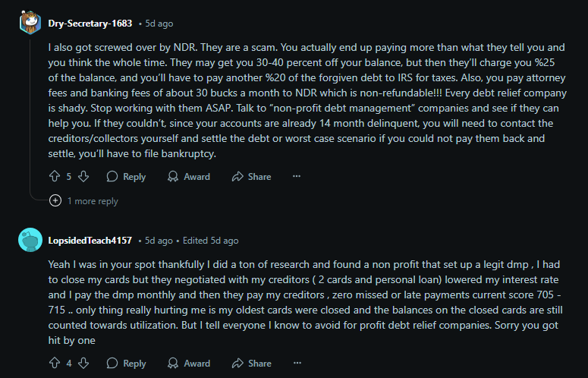Image resolution: width=588 pixels, height=378 pixels.
Task: Open LopsidedTeach4157's avatar profile
Action: point(30,240)
